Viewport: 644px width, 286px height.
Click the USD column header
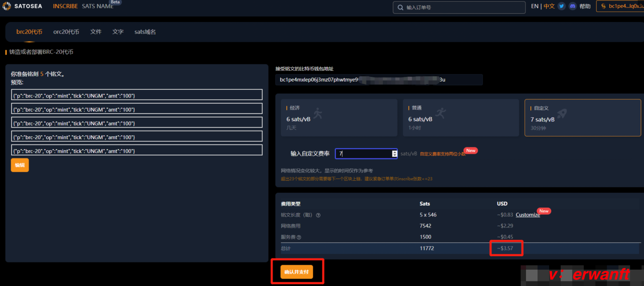click(502, 204)
